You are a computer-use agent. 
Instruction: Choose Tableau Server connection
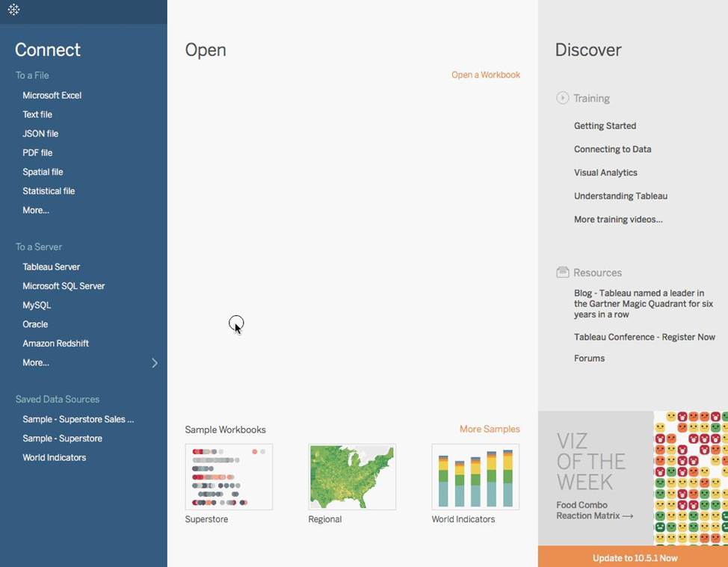[x=52, y=267]
